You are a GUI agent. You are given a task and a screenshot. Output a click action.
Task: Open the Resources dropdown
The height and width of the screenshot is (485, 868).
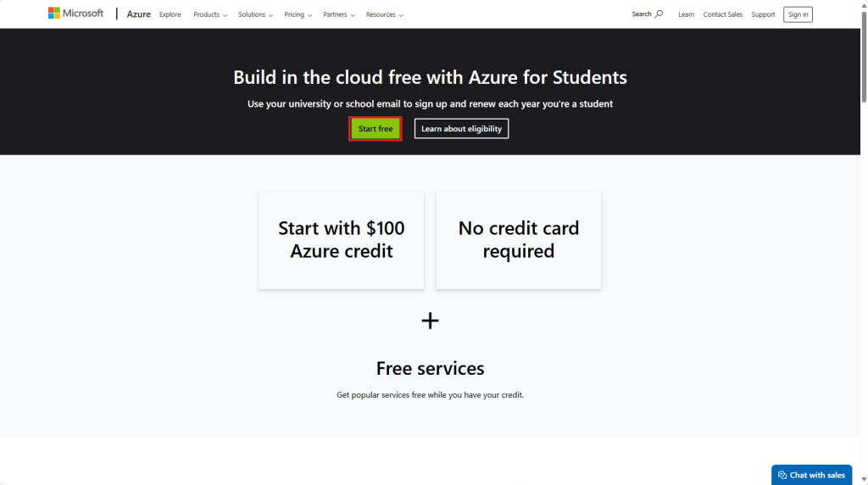point(384,14)
